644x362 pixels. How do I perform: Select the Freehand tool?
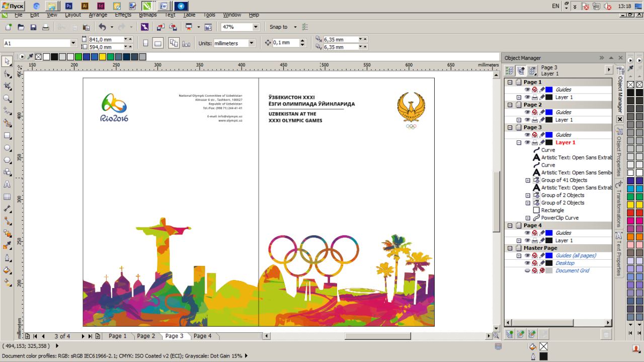click(x=7, y=111)
